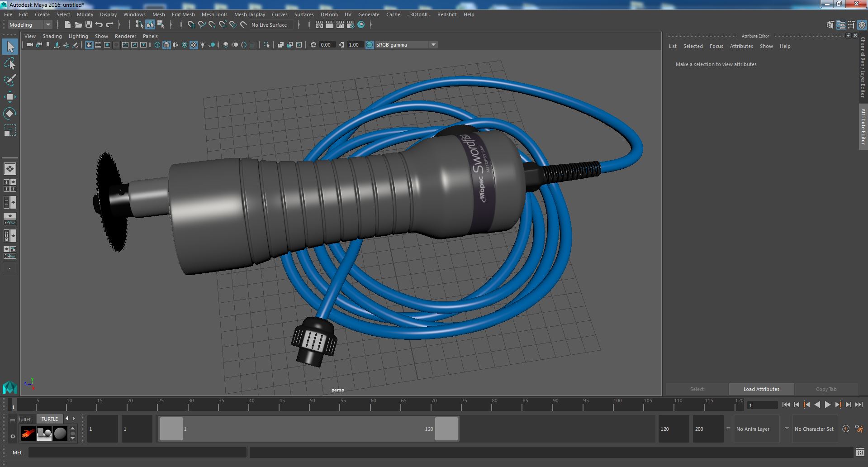Viewport: 868px width, 467px height.
Task: Create a new scene via toolbar icon
Action: click(68, 25)
